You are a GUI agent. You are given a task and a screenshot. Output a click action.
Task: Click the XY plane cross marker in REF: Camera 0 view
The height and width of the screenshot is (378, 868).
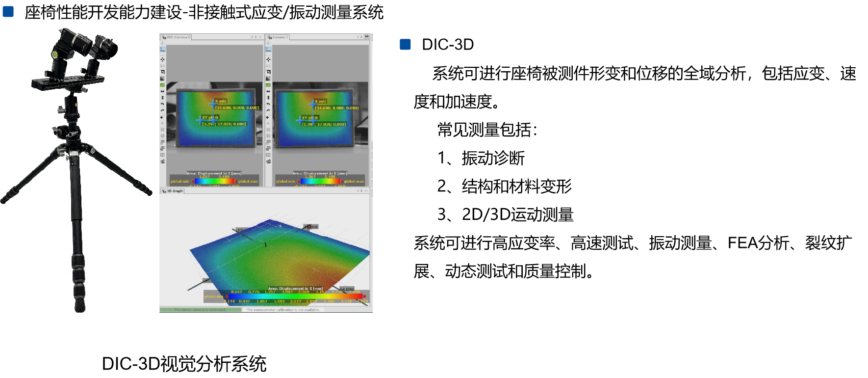[x=200, y=120]
